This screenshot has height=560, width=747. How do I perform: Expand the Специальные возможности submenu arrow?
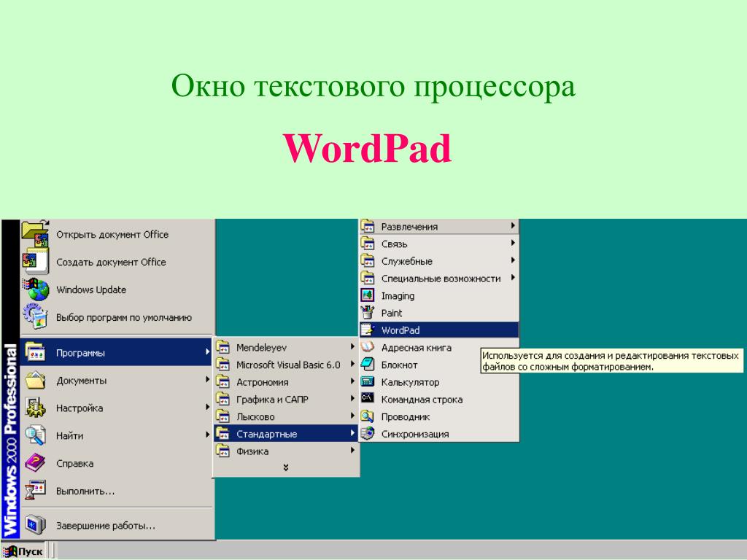(513, 278)
